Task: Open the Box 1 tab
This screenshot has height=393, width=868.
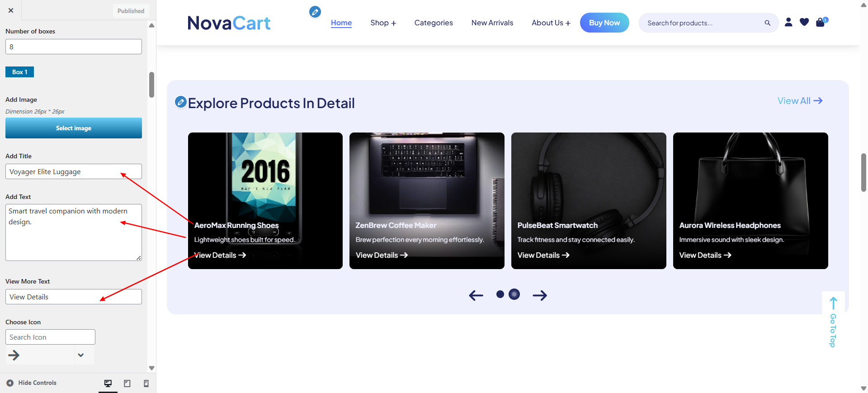Action: [x=19, y=72]
